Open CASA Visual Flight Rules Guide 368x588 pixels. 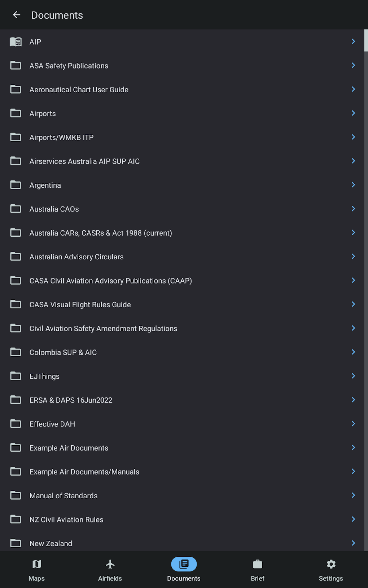(x=80, y=305)
